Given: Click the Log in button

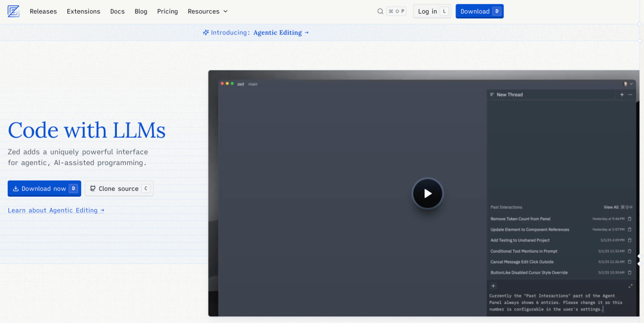Looking at the screenshot, I should tap(432, 11).
